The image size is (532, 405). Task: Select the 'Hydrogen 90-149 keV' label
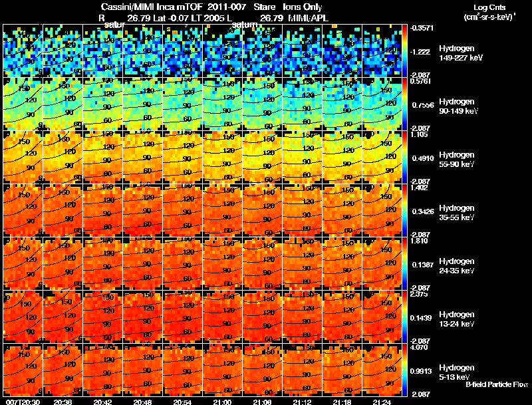point(458,106)
